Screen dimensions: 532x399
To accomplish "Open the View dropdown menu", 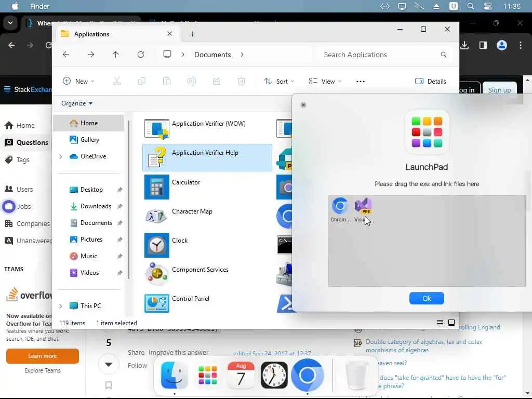I will pyautogui.click(x=325, y=82).
